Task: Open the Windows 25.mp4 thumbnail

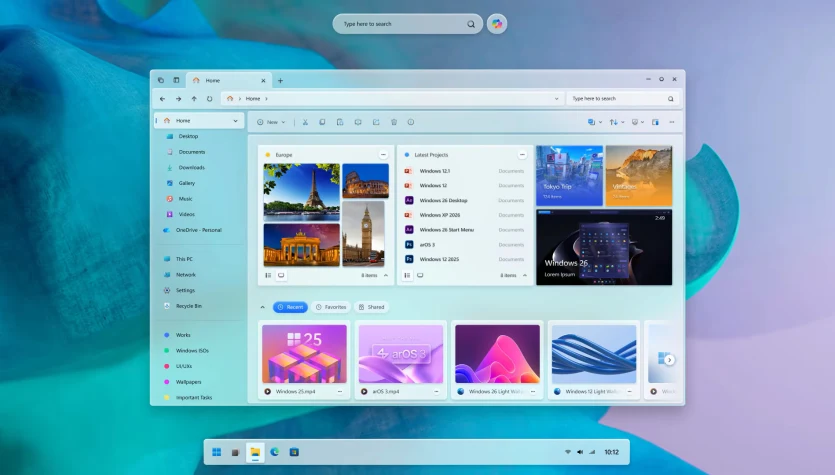Action: click(x=304, y=353)
